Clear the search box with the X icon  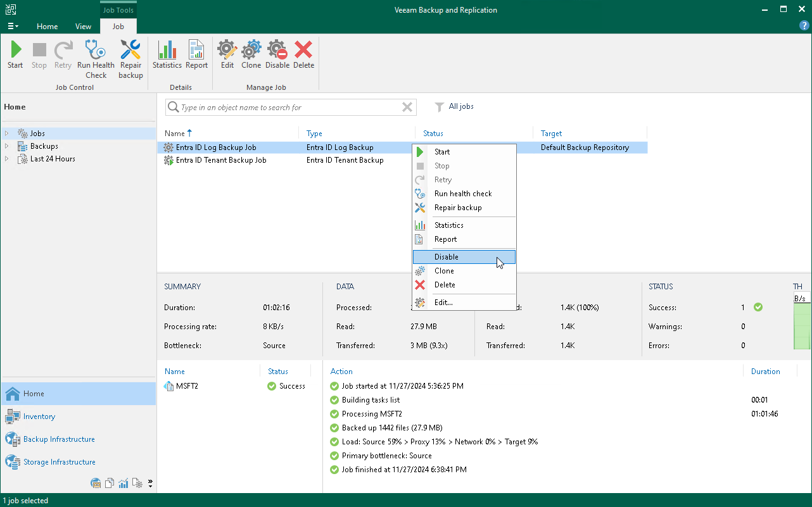(x=407, y=108)
